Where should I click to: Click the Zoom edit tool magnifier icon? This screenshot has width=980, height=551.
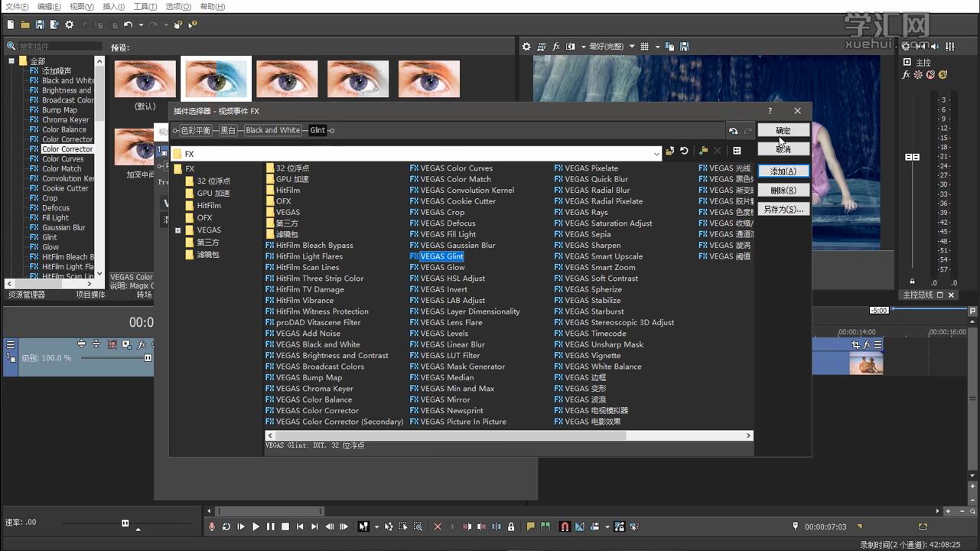tap(418, 527)
